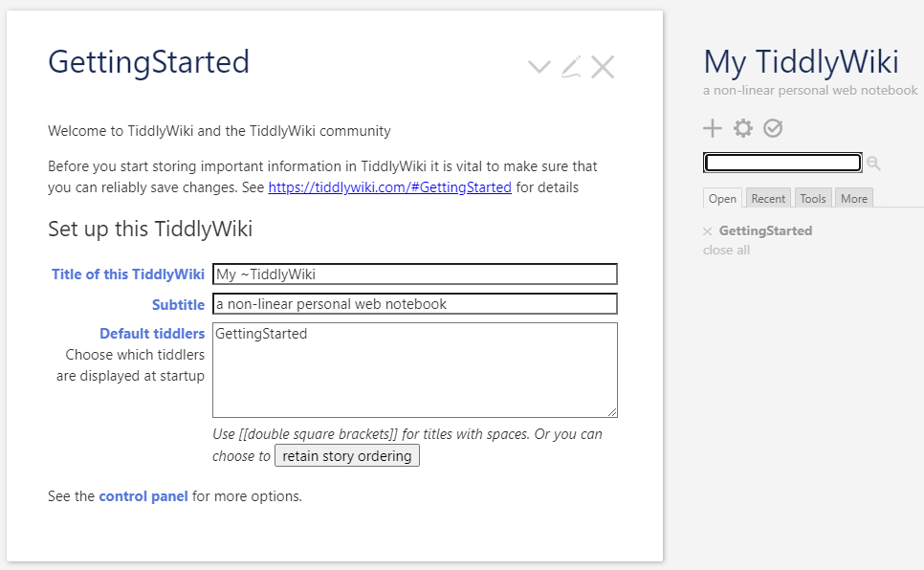
Task: Click the My TiddlyWiki site title
Action: (802, 62)
